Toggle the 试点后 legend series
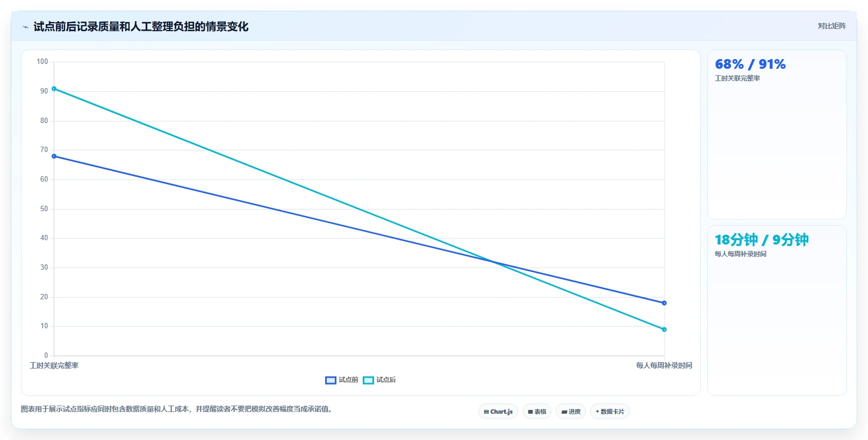The width and height of the screenshot is (868, 440). 379,380
